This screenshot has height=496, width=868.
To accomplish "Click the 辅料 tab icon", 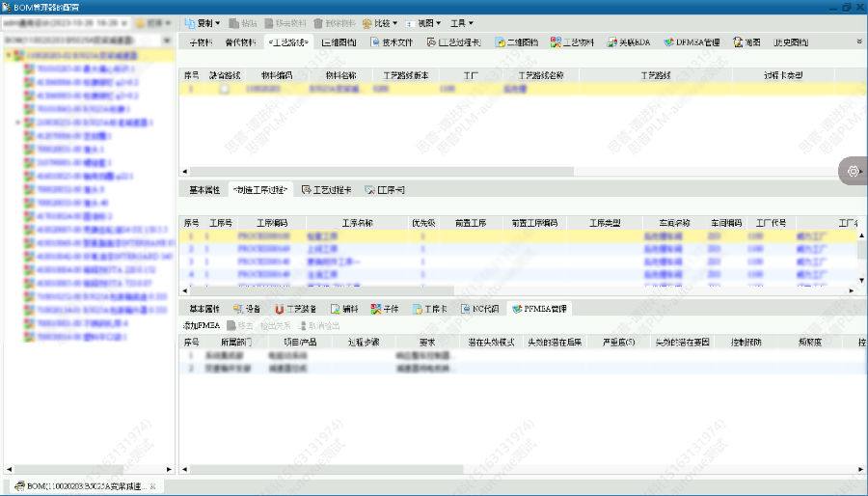I will click(x=336, y=309).
